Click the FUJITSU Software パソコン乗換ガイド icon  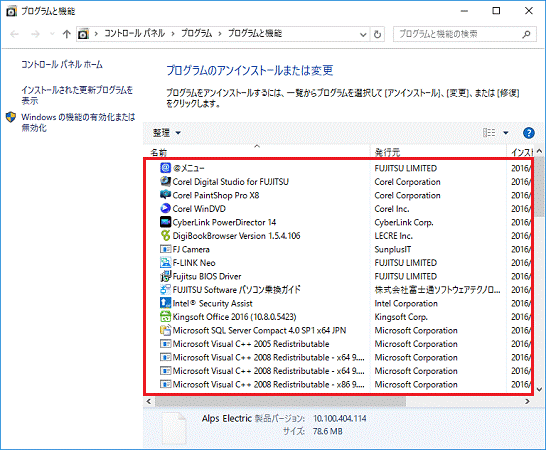(x=165, y=289)
